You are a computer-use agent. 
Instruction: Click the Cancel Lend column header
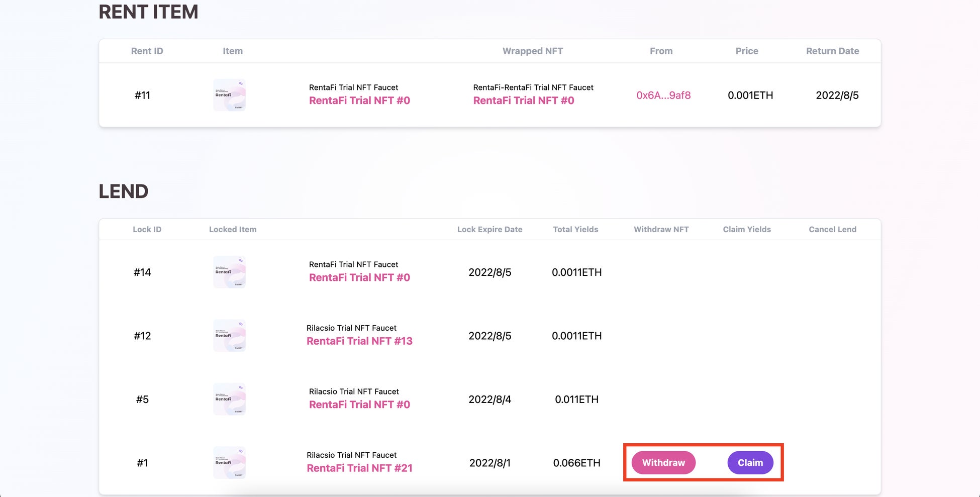point(832,229)
